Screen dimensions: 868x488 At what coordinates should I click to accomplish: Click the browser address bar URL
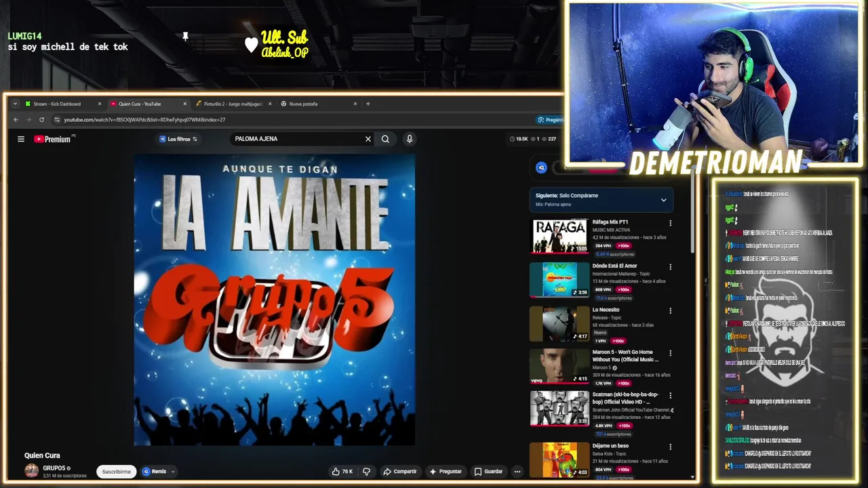(144, 119)
